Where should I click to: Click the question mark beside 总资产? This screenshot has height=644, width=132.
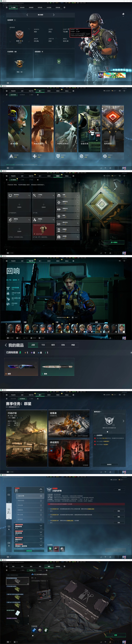point(68,29)
